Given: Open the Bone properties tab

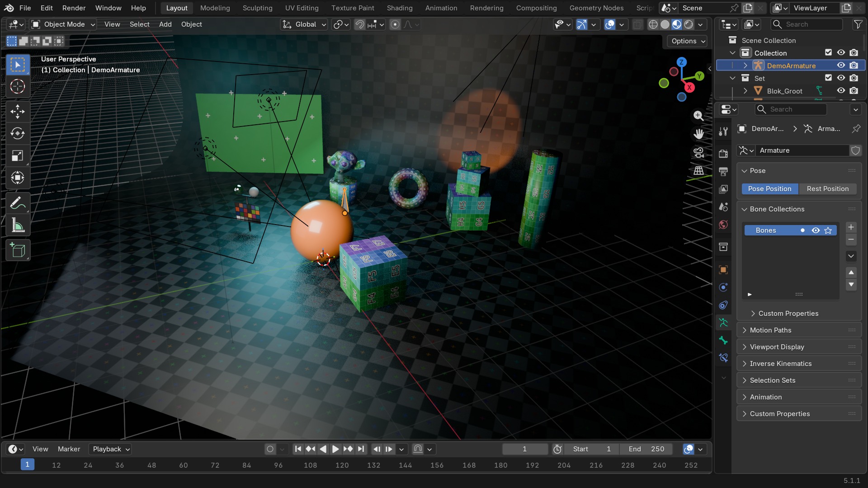Looking at the screenshot, I should pos(723,340).
